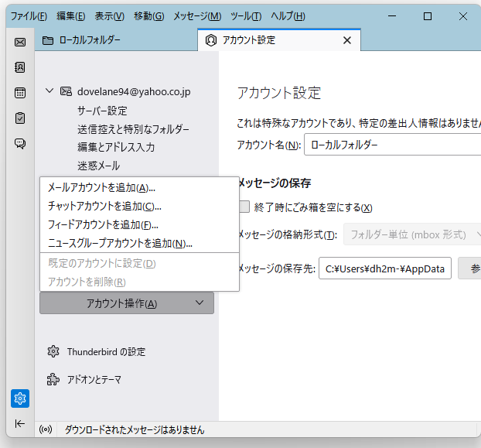Click the メッセージの保存先 path field
Viewport: 481px width, 448px height.
point(385,268)
